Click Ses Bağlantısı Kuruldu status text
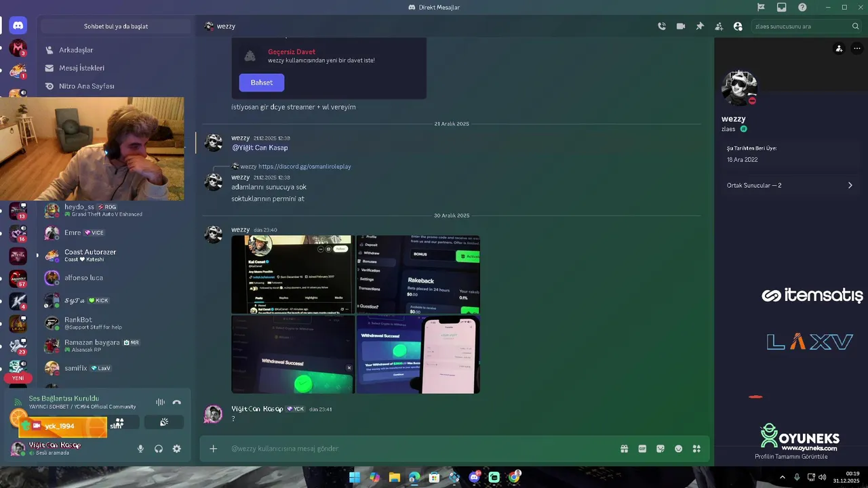868x488 pixels. point(64,399)
